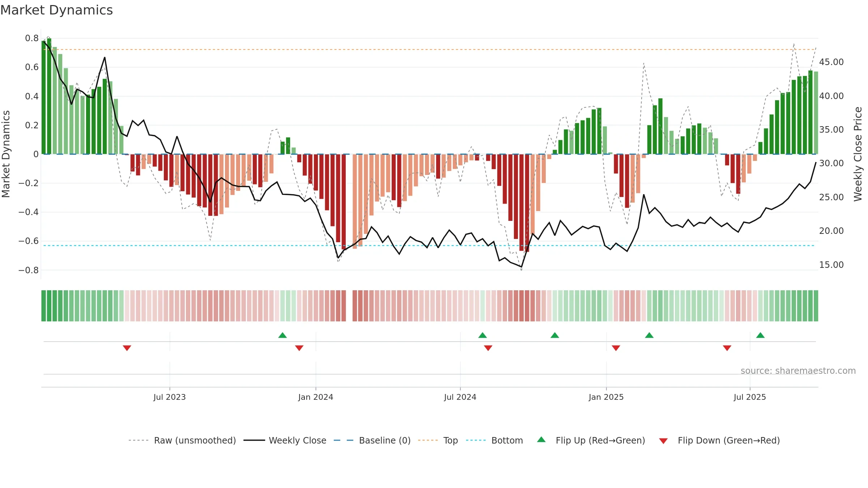Toggle the Raw (unsmoothed) legend entry
This screenshot has height=488, width=868.
click(x=182, y=440)
